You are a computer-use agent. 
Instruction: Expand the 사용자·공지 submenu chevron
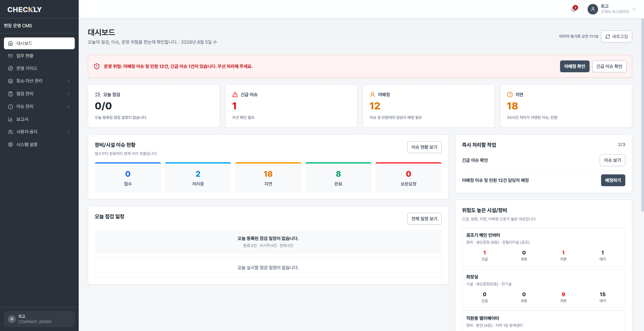tap(69, 132)
